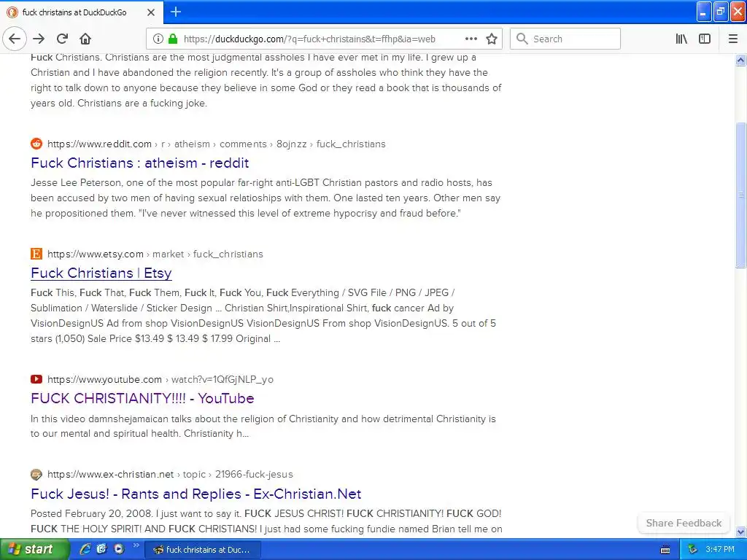Click the scrollbar down arrow
747x560 pixels.
pyautogui.click(x=740, y=532)
